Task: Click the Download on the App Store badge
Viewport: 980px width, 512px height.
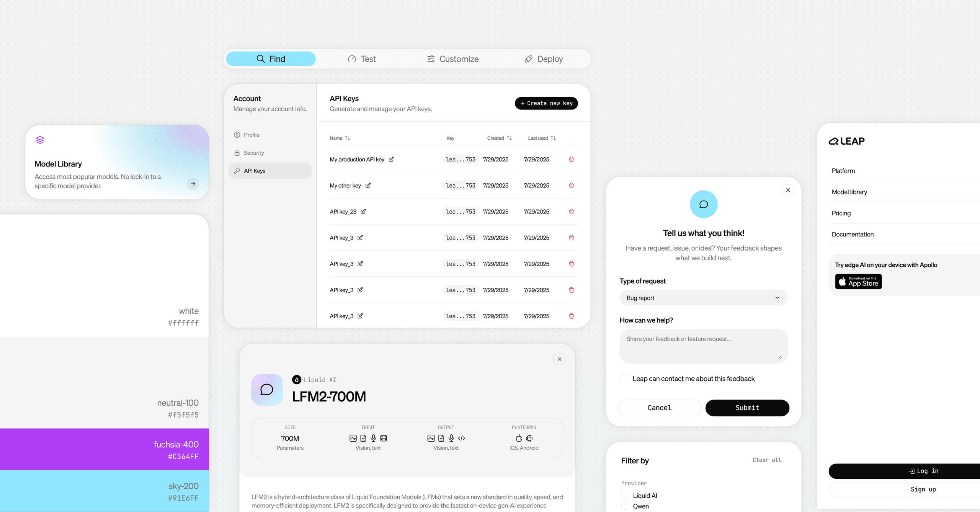Action: (x=858, y=282)
